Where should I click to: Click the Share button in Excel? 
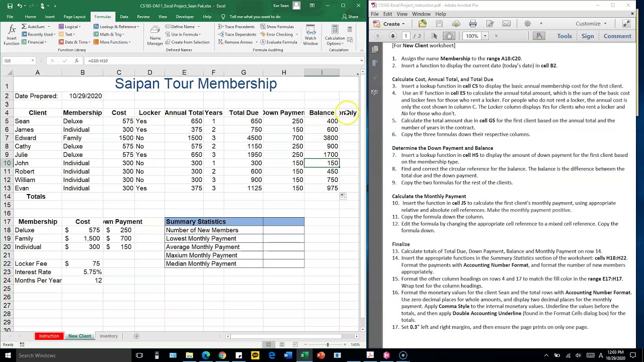(350, 17)
